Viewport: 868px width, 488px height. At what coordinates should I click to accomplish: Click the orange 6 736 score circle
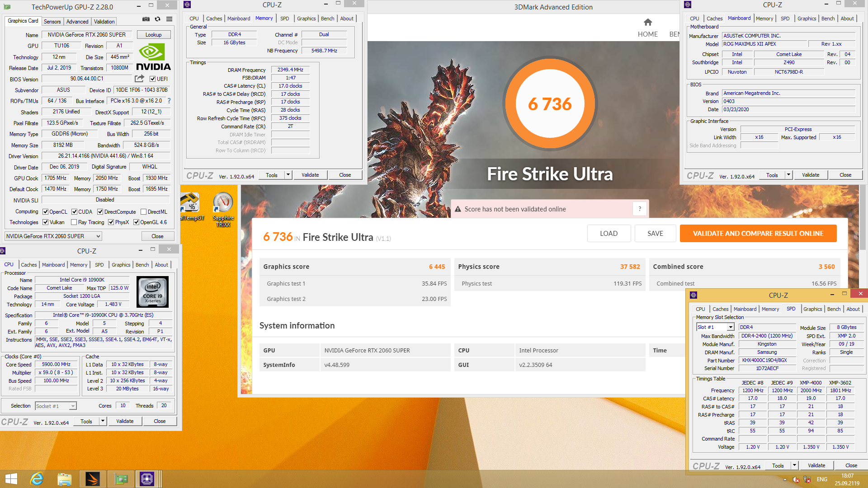550,104
